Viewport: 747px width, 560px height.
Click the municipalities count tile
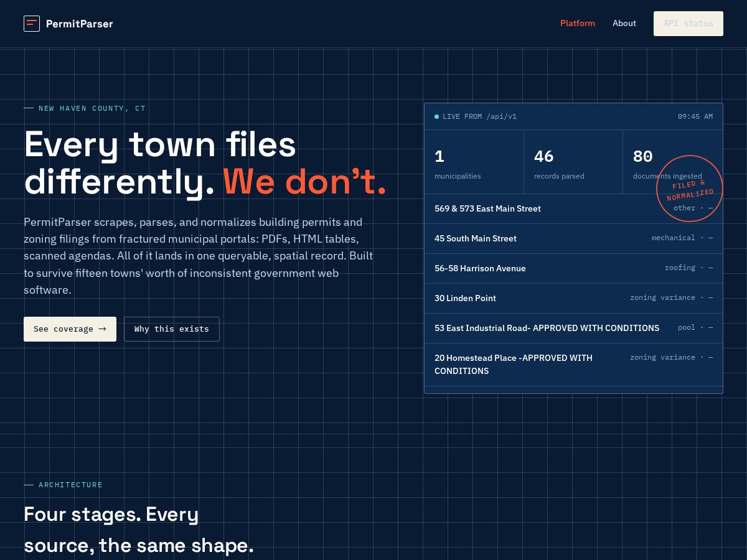tap(474, 162)
